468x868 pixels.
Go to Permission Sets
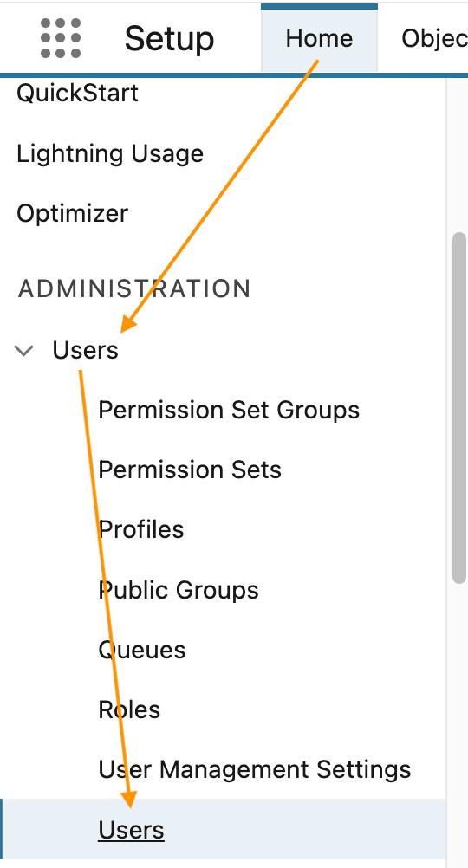coord(190,470)
